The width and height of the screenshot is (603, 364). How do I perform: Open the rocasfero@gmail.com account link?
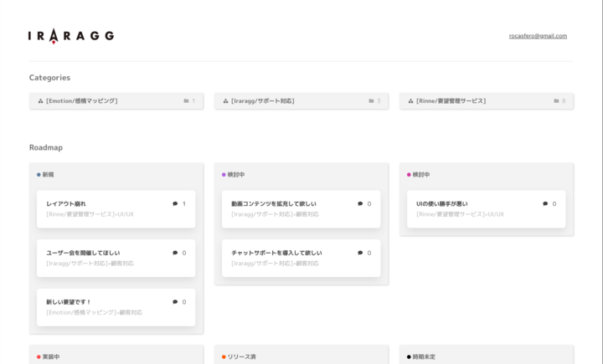tap(538, 36)
